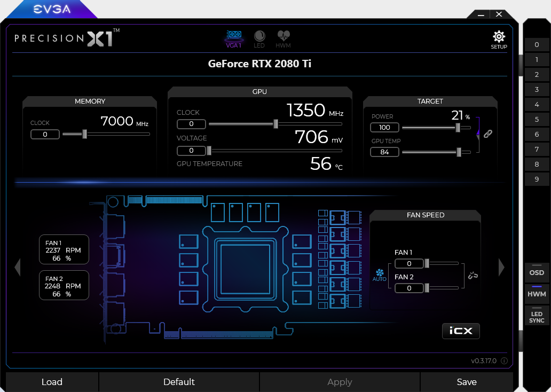Screen dimensions: 551x392
Task: Open the HWM monitoring tab
Action: click(284, 37)
